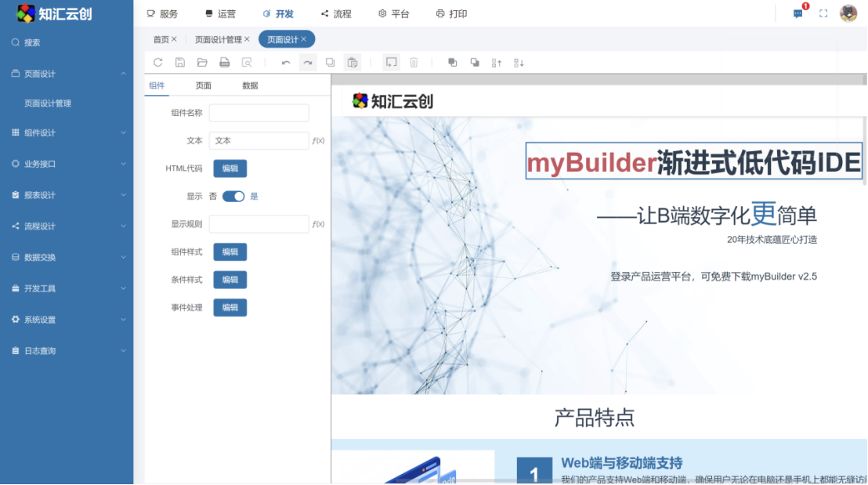
Task: Move the component up one level
Action: 497,63
